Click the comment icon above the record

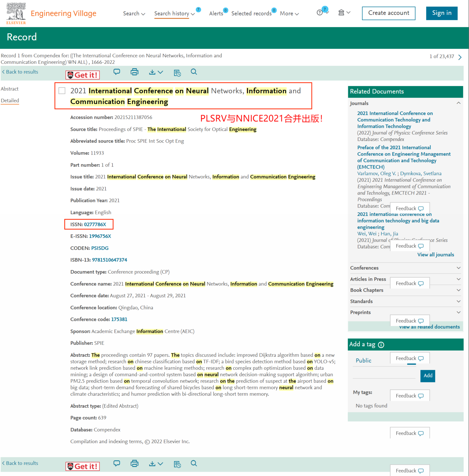[x=117, y=72]
